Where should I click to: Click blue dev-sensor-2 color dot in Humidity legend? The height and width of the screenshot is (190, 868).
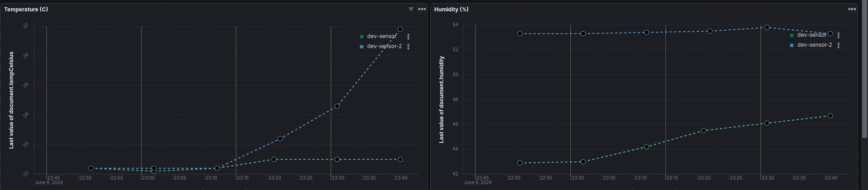pos(792,45)
